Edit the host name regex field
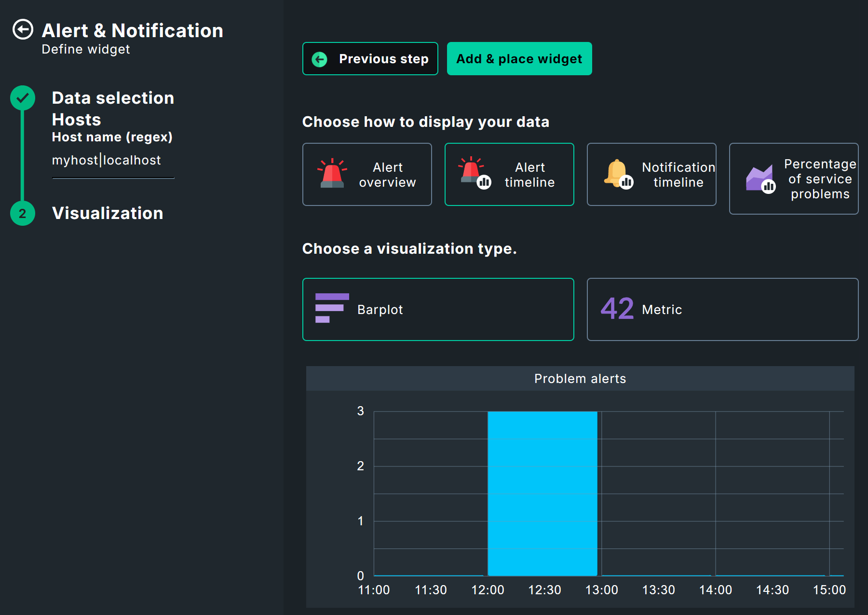The height and width of the screenshot is (615, 868). [106, 160]
